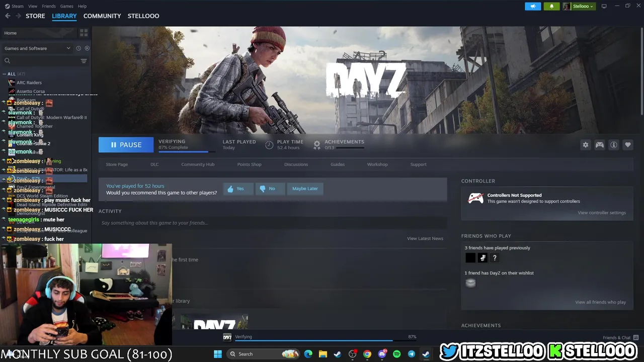
Task: Open the Points Shop link
Action: click(x=249, y=164)
